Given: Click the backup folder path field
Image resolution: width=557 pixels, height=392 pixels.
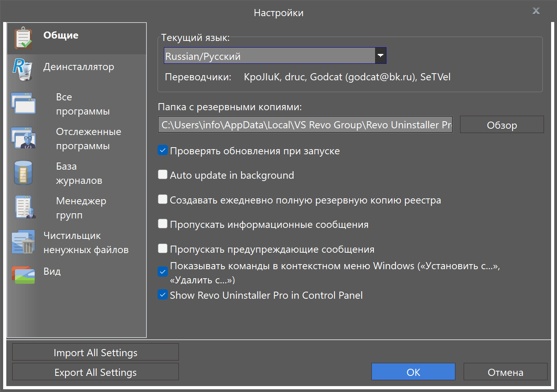Looking at the screenshot, I should click(x=305, y=125).
